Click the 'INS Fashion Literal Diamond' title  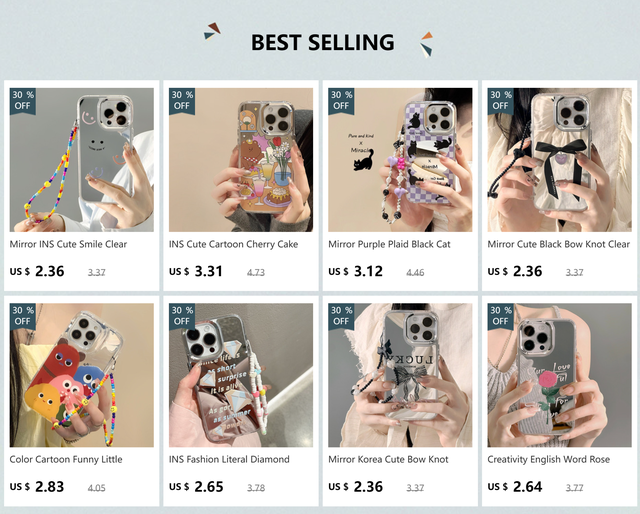point(229,459)
